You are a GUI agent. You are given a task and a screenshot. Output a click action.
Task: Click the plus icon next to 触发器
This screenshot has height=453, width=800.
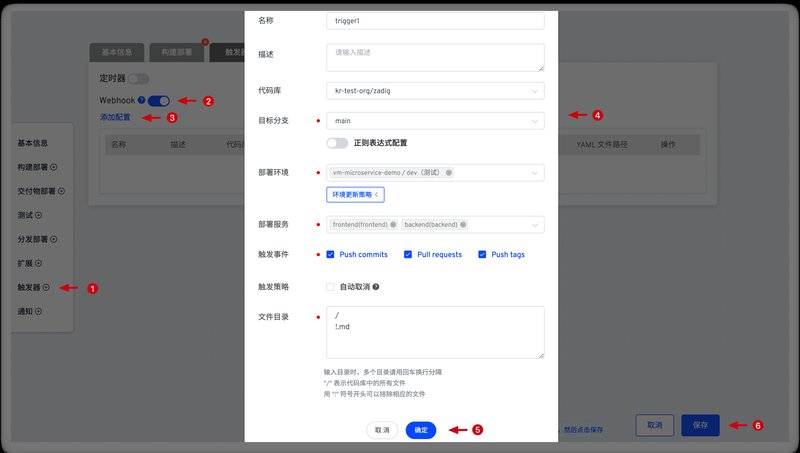(46, 288)
